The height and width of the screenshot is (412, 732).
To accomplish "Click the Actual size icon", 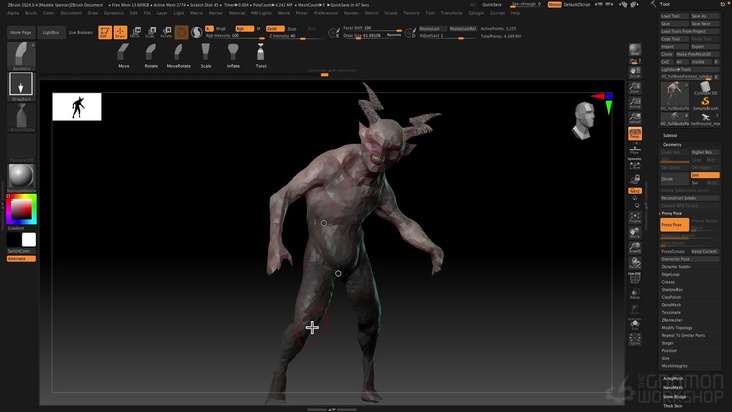I will pos(635,103).
